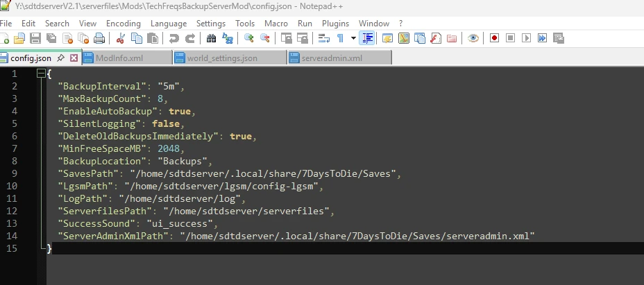
Task: Click the Undo arrow icon
Action: tap(173, 38)
